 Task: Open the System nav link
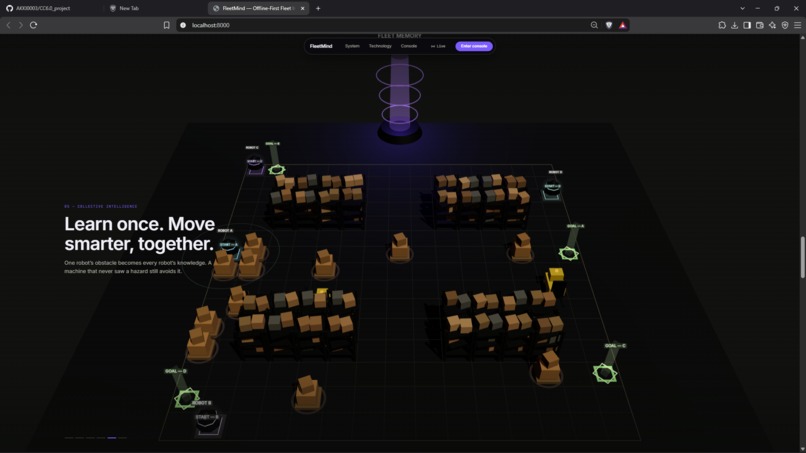352,46
